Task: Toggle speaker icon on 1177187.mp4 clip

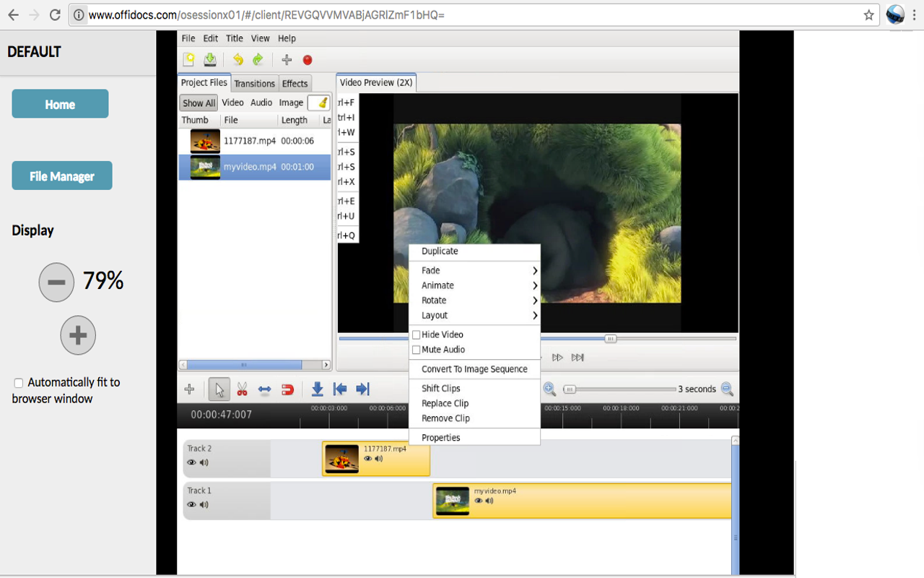Action: click(378, 458)
